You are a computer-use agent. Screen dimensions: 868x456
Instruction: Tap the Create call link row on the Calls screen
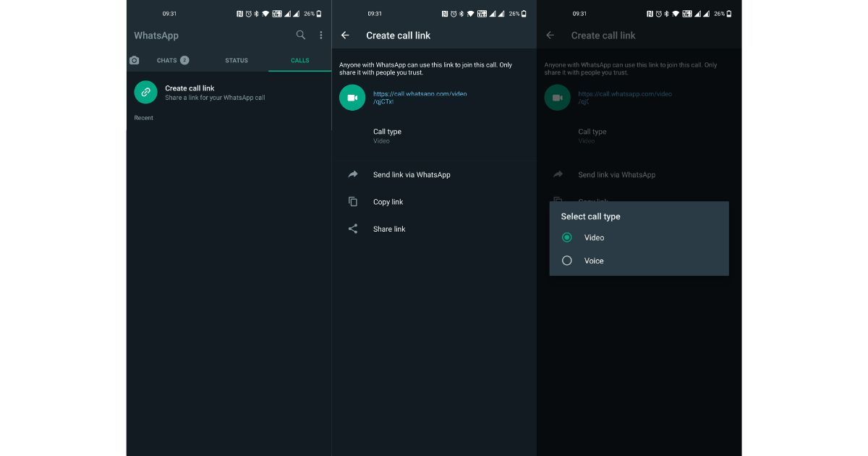(229, 92)
